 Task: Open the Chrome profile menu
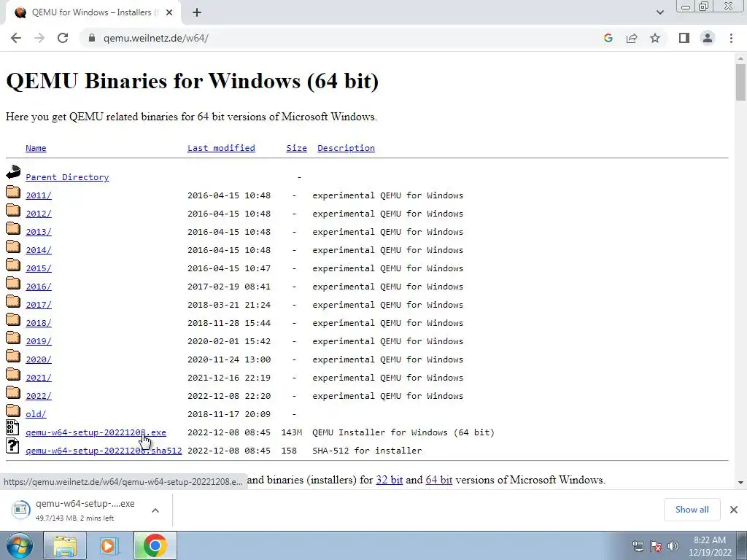click(708, 38)
